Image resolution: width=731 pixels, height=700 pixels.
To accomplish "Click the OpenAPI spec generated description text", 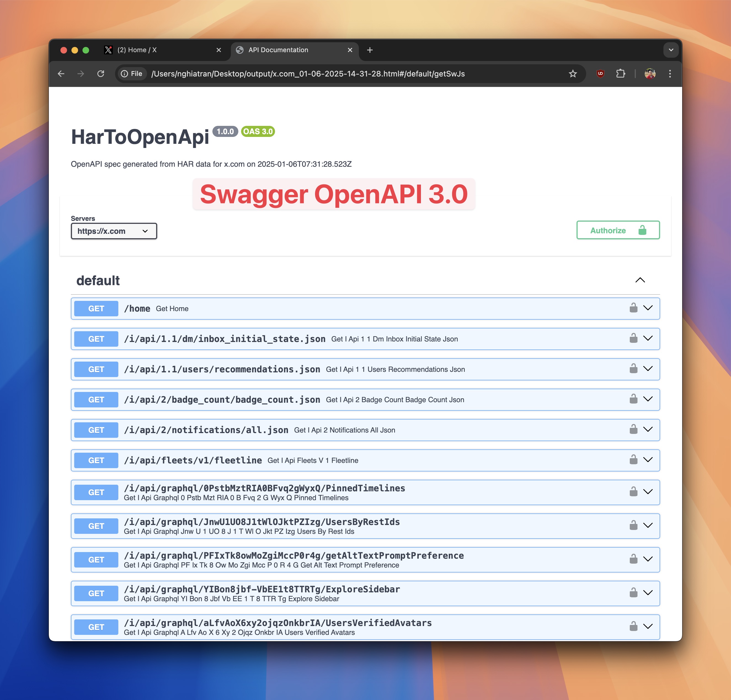I will tap(211, 164).
